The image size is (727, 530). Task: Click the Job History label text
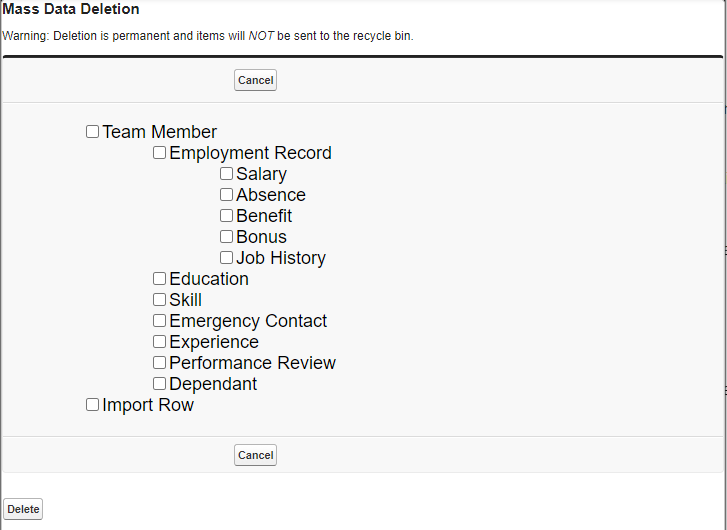coord(281,258)
